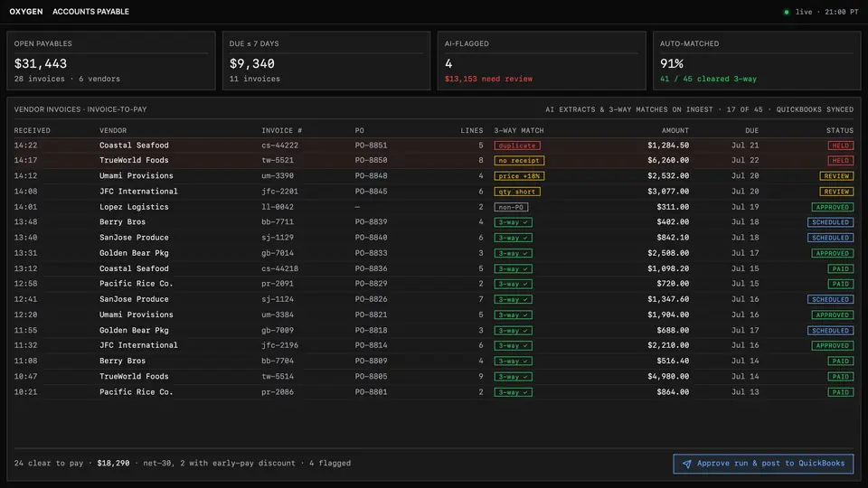868x488 pixels.
Task: Click the non-PO badge for Lopez Logistics
Action: tap(511, 207)
